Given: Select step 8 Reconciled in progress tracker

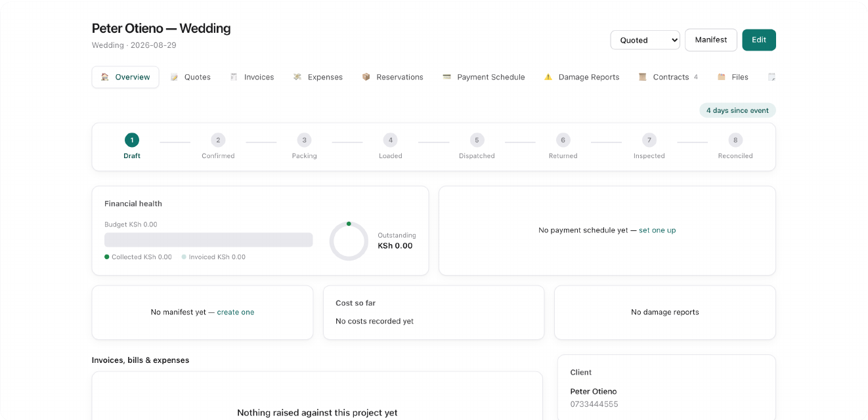Looking at the screenshot, I should [x=735, y=146].
